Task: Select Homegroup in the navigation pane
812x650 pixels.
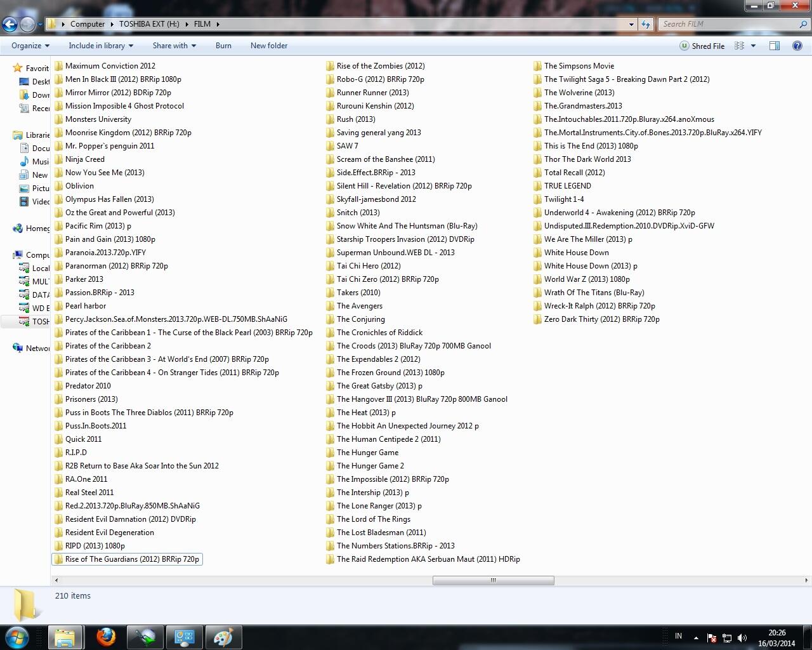Action: 31,228
